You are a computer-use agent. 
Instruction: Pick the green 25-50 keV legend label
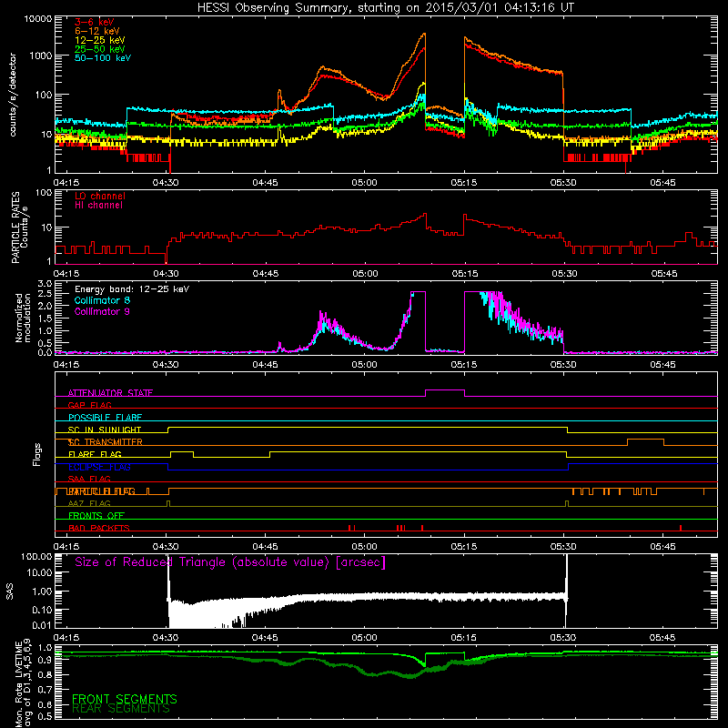point(99,49)
